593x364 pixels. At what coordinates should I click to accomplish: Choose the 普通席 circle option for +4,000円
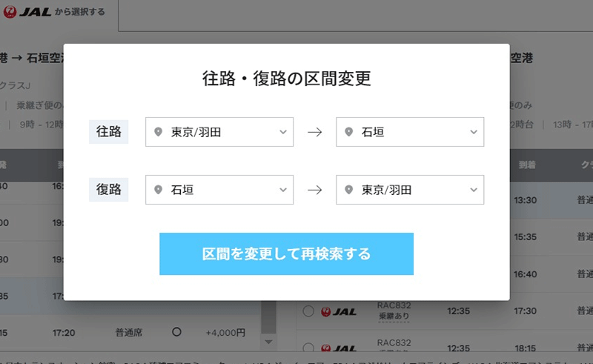176,331
